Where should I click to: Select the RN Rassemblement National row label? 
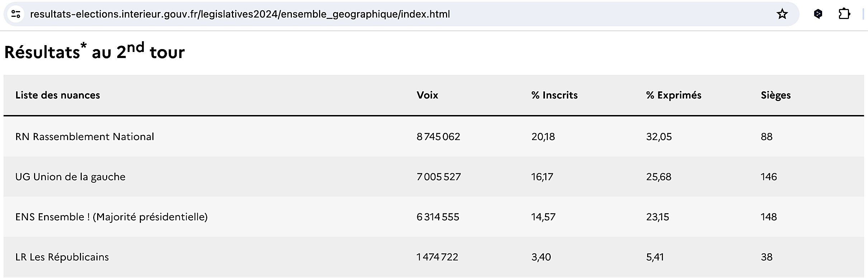[85, 136]
